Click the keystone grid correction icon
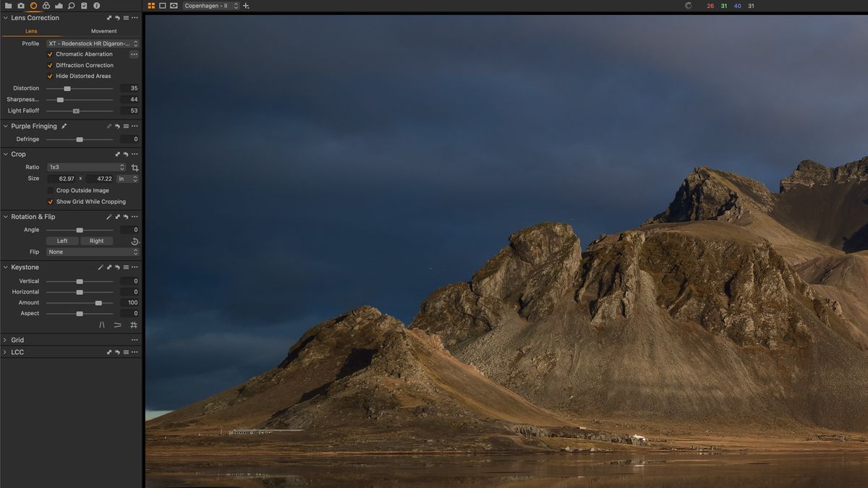868x488 pixels. [133, 325]
